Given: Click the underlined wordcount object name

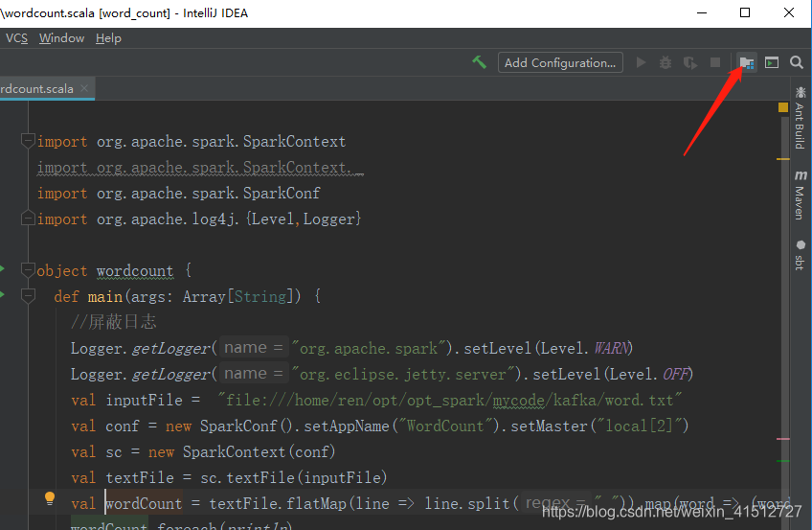Looking at the screenshot, I should pos(135,271).
